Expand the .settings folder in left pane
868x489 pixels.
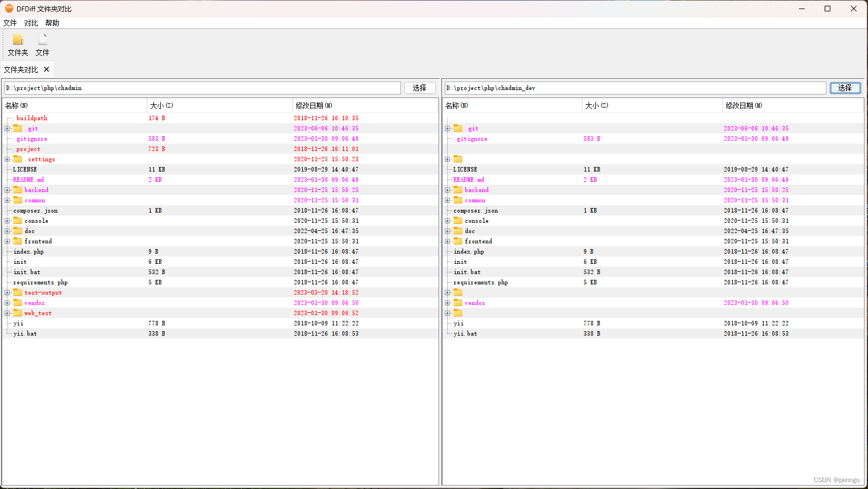tap(7, 159)
